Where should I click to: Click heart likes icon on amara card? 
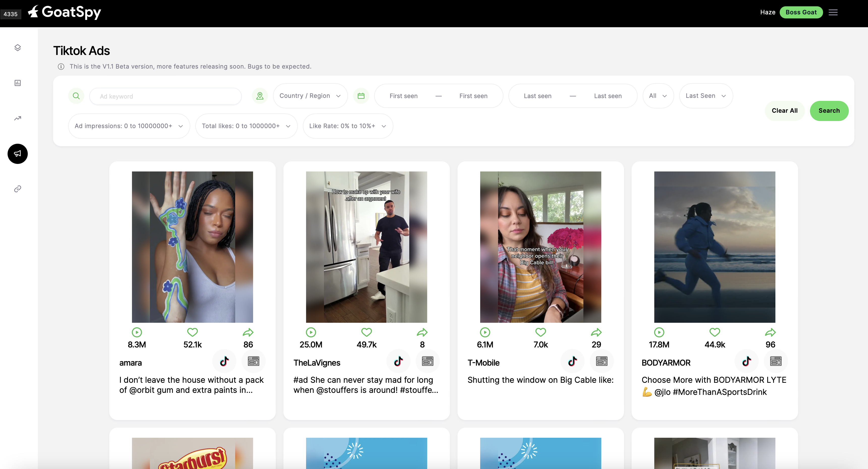click(193, 332)
